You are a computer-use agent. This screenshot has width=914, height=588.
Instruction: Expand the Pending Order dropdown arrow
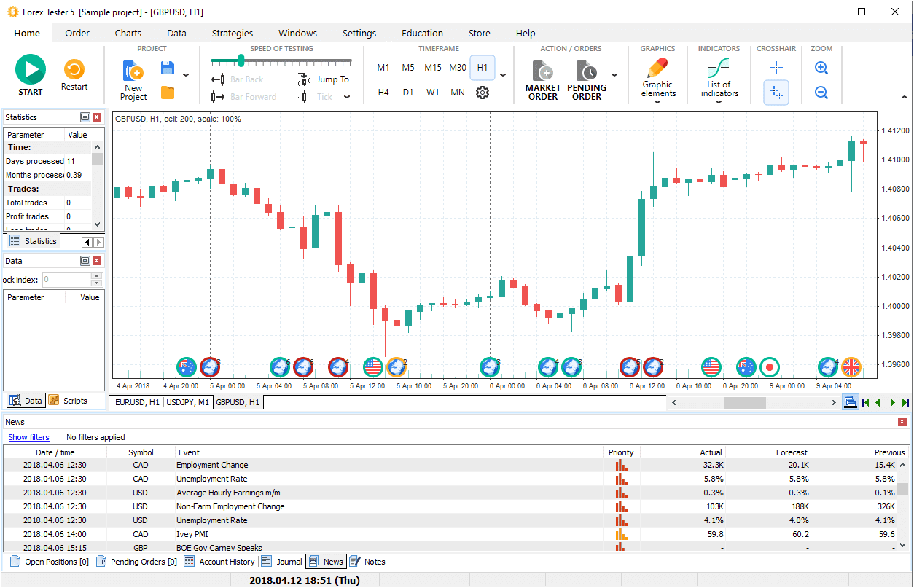click(x=615, y=76)
